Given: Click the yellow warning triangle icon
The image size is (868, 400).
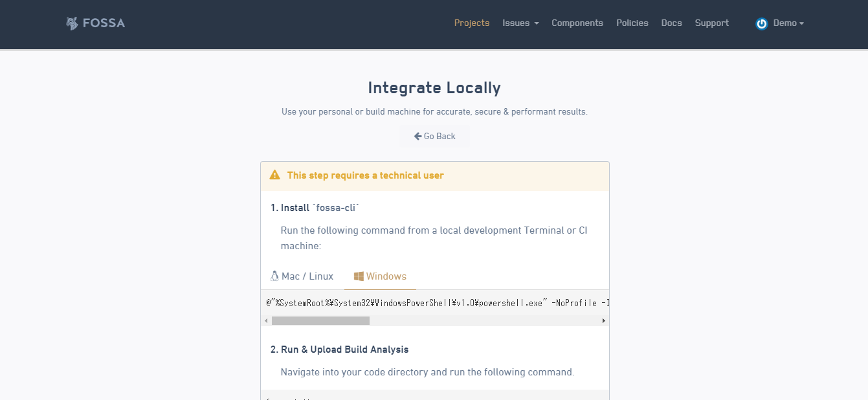Looking at the screenshot, I should tap(275, 175).
